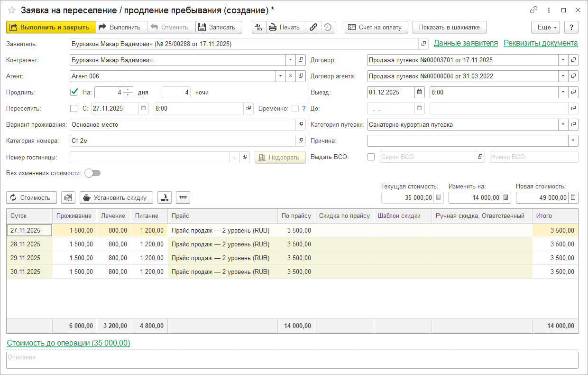Uncheck the Продлить checkbox
The width and height of the screenshot is (588, 375).
(74, 92)
